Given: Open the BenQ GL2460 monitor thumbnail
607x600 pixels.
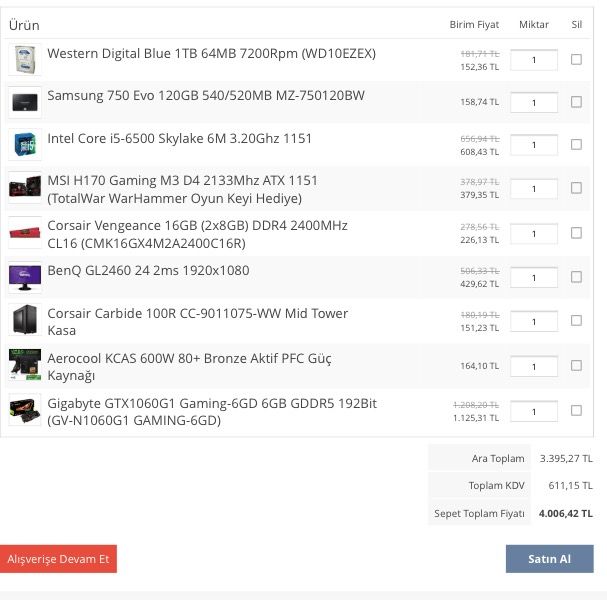Looking at the screenshot, I should pyautogui.click(x=25, y=278).
